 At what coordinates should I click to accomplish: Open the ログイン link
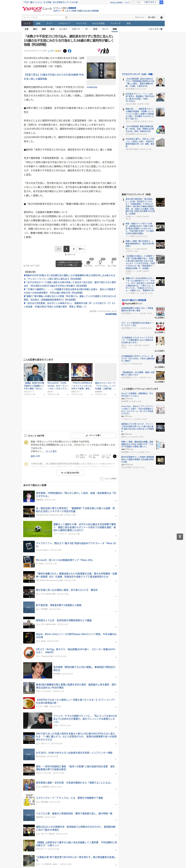57,11
